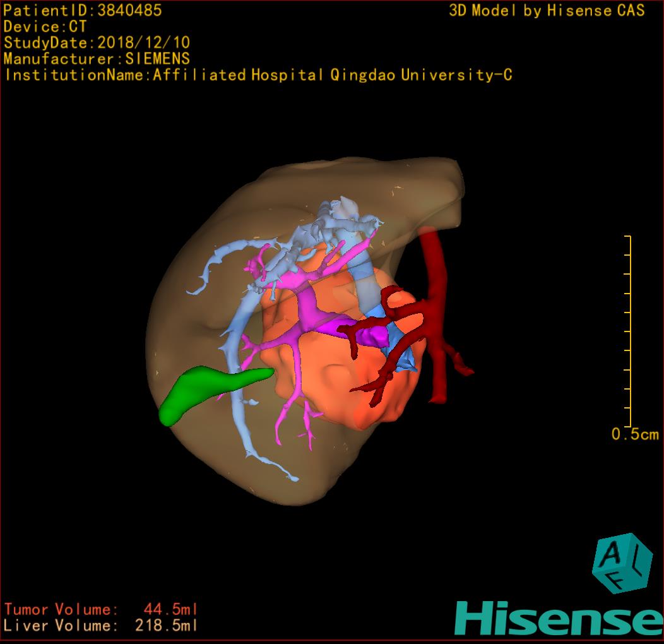Click the Tumor Volume readout

point(101,609)
